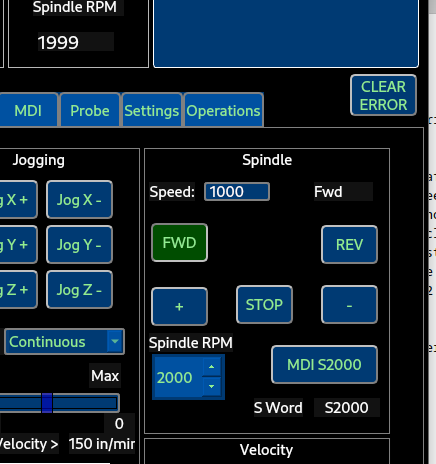
Task: Click the CLEAR ERROR button
Action: coord(383,95)
